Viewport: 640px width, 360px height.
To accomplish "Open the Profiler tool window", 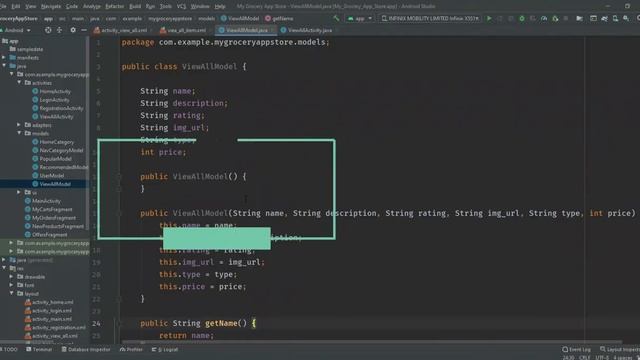I will (x=131, y=349).
